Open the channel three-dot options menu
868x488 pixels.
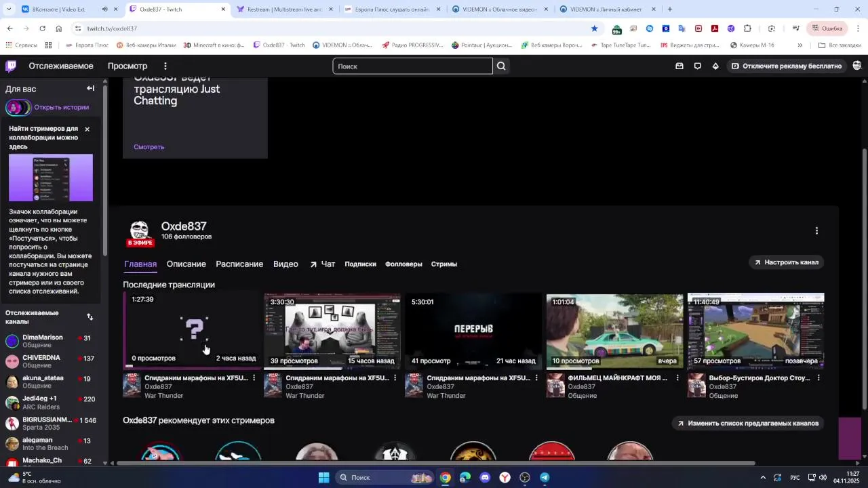816,230
